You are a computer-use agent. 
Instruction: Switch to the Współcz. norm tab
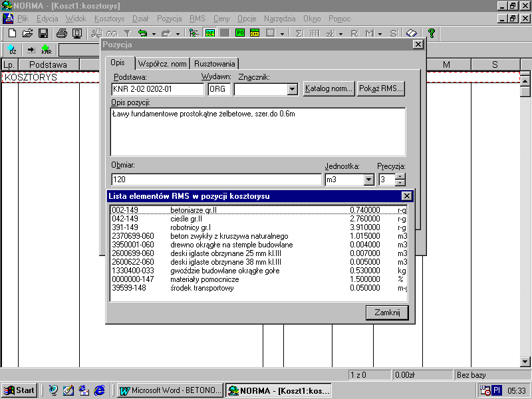tap(162, 64)
